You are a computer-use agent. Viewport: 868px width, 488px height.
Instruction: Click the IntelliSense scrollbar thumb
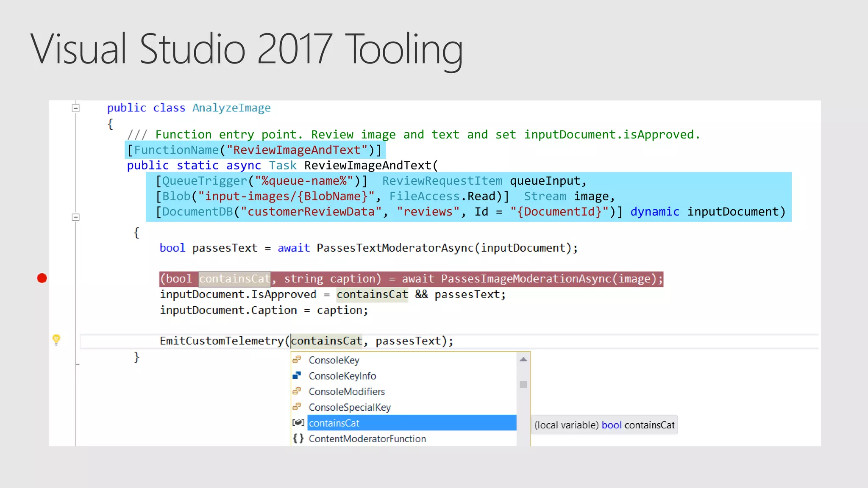[523, 385]
